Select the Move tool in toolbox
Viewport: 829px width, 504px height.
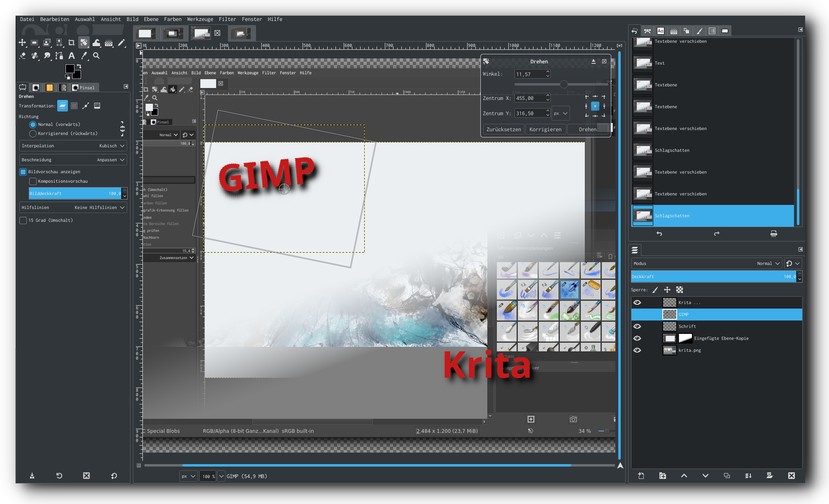click(22, 42)
